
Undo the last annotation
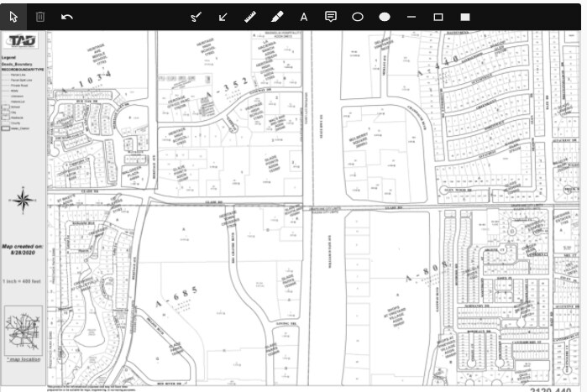coord(67,17)
